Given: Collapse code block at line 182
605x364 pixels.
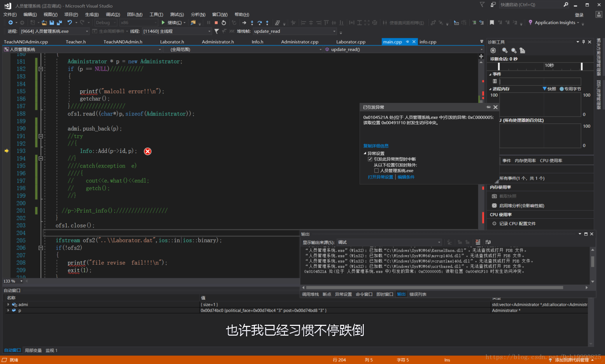Looking at the screenshot, I should click(x=41, y=69).
